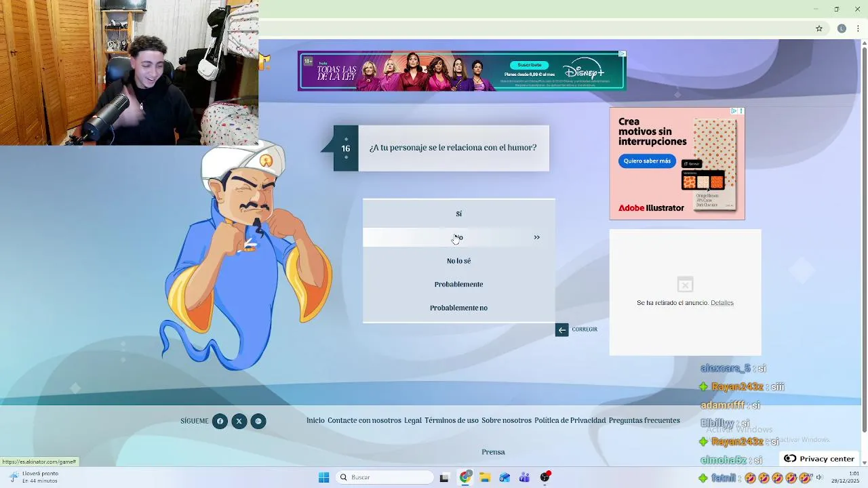868x488 pixels.
Task: Answer 'No lo sé'
Action: pyautogui.click(x=458, y=261)
